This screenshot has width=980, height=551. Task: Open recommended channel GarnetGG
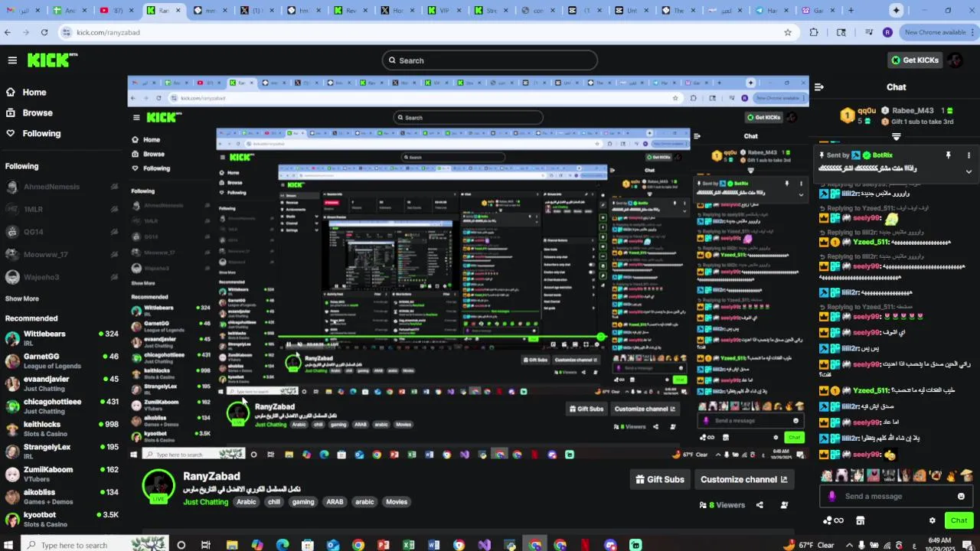(60, 360)
